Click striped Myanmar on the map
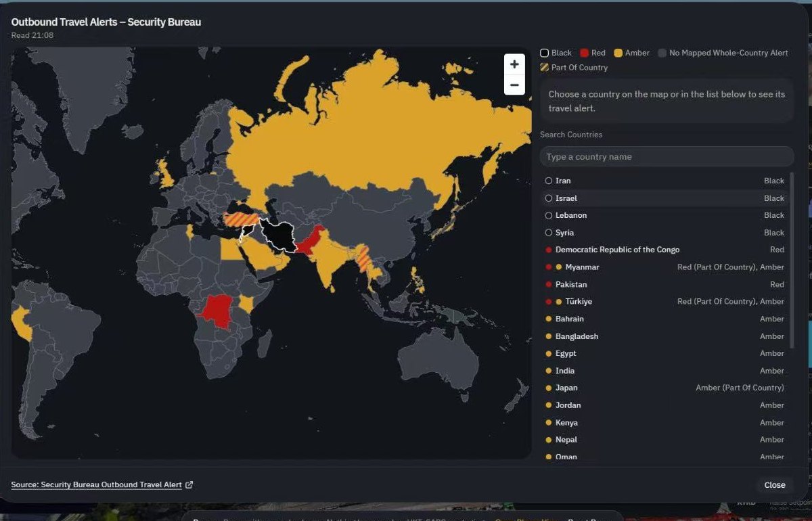812x521 pixels. tap(364, 257)
